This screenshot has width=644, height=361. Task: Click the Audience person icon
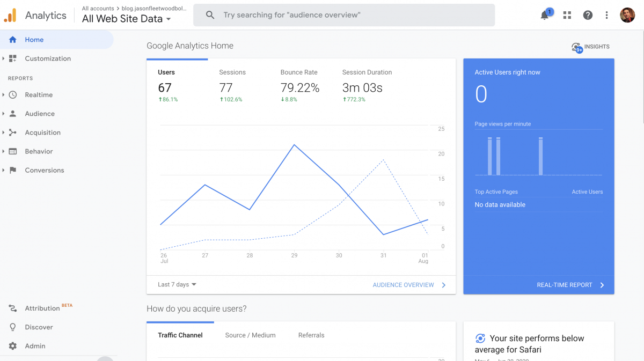click(x=13, y=114)
